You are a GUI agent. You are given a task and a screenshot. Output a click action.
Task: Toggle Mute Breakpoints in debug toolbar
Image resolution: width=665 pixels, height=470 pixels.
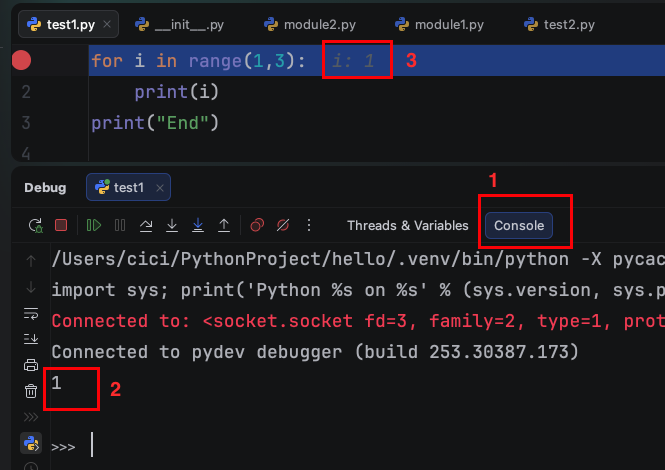[283, 225]
